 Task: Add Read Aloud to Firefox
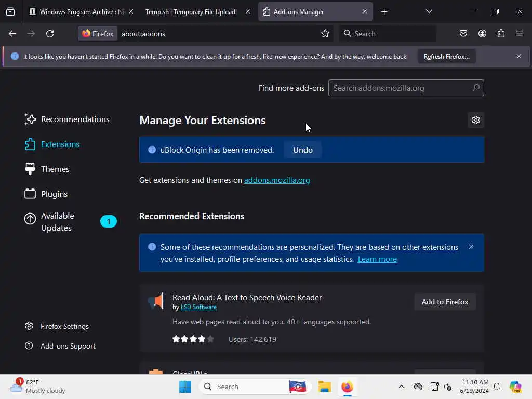point(445,302)
